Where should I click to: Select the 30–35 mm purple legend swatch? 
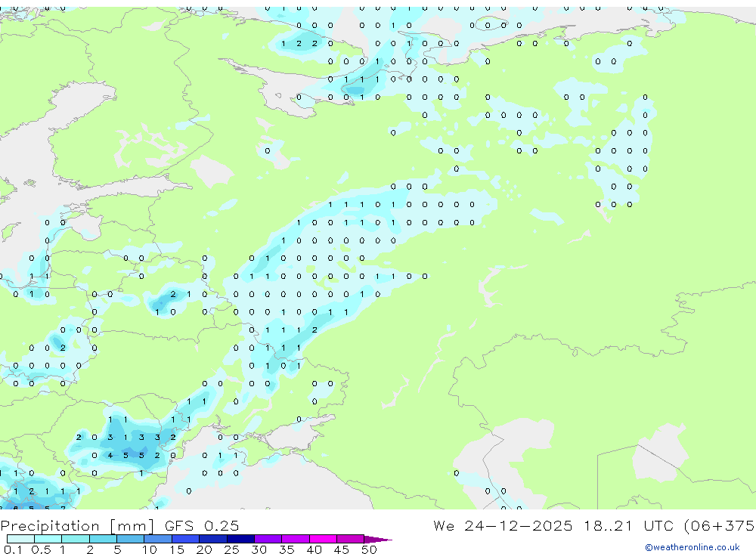[268, 539]
